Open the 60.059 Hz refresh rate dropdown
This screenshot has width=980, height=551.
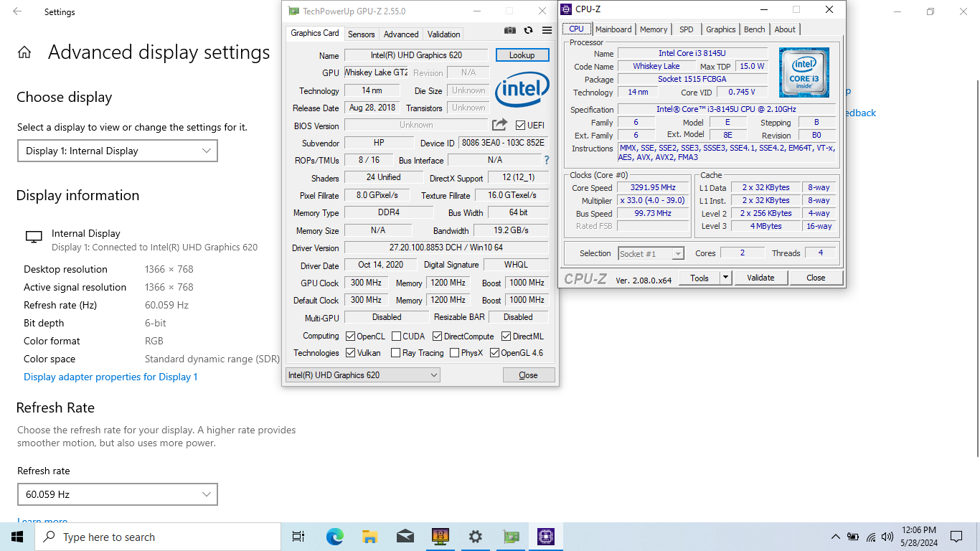(x=118, y=494)
